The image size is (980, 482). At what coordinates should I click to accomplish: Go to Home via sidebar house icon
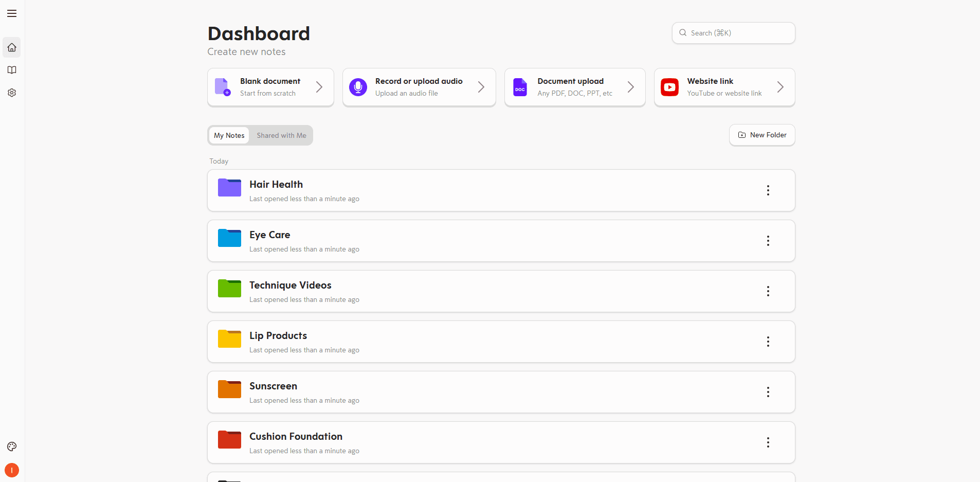pyautogui.click(x=12, y=47)
